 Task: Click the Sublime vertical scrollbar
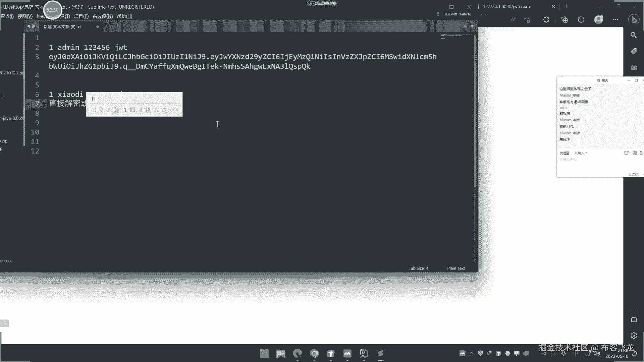(475, 111)
